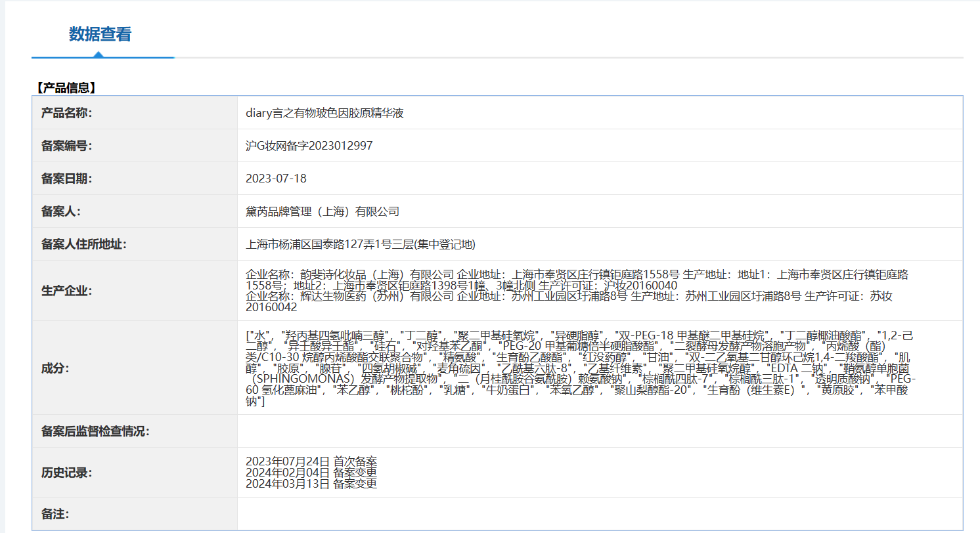This screenshot has width=980, height=533.
Task: Click the 备案人住所地址 label cell
Action: tap(135, 244)
